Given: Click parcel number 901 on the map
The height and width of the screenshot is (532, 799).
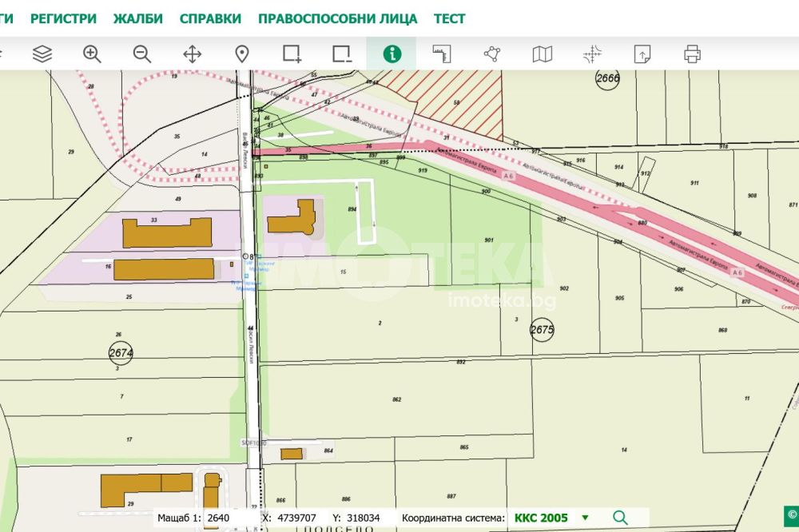Looking at the screenshot, I should 489,240.
